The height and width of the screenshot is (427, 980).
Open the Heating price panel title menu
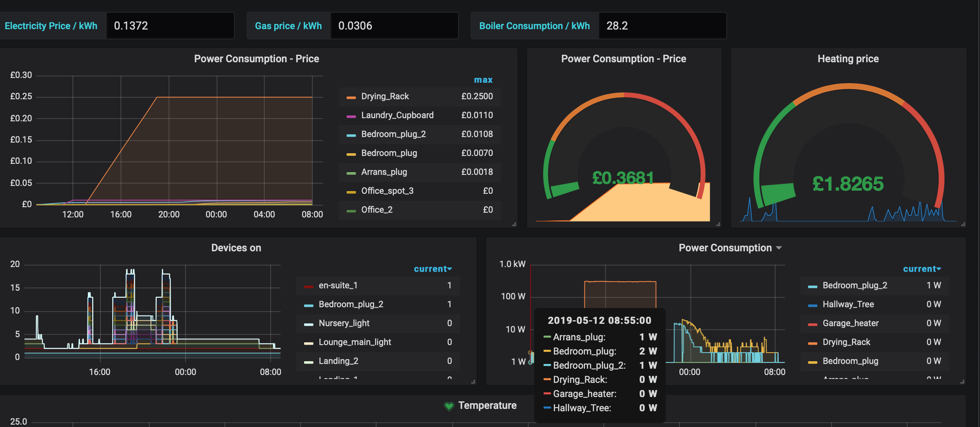click(x=848, y=59)
